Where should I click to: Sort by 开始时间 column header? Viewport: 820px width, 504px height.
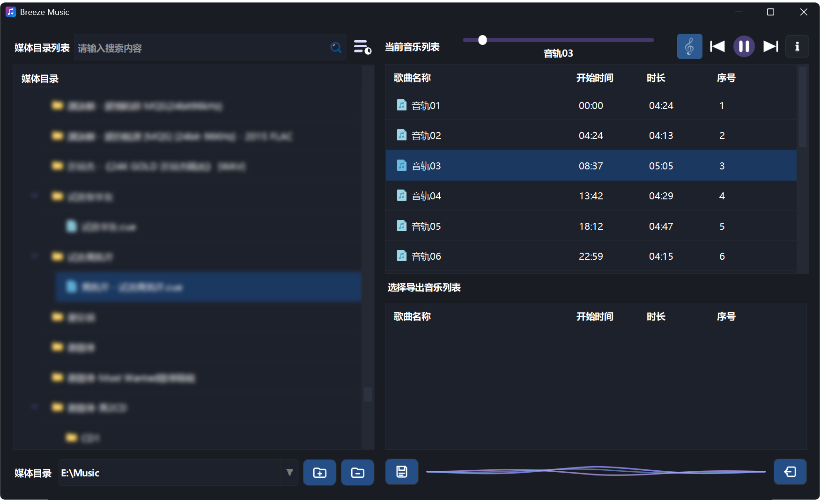pyautogui.click(x=594, y=78)
